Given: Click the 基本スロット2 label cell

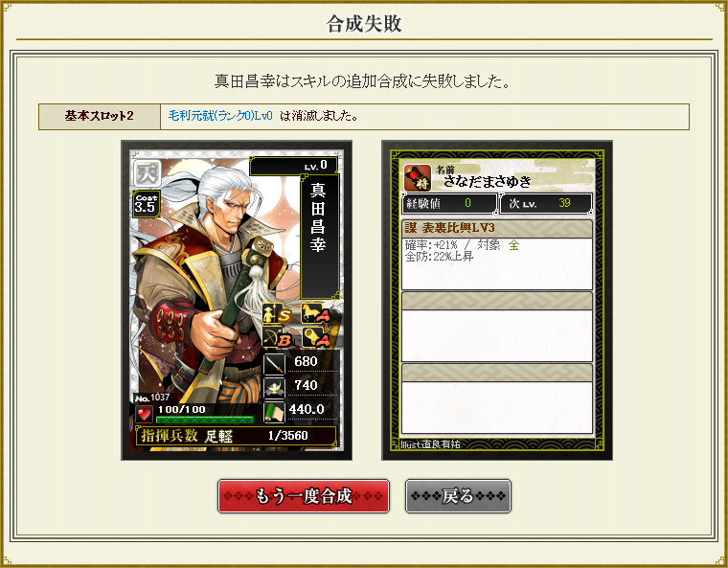Looking at the screenshot, I should coord(100,116).
